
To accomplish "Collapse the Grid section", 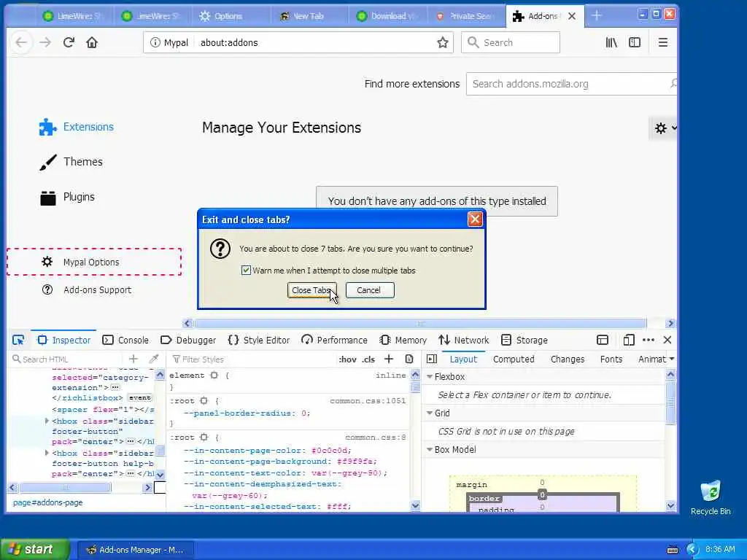I will 430,413.
